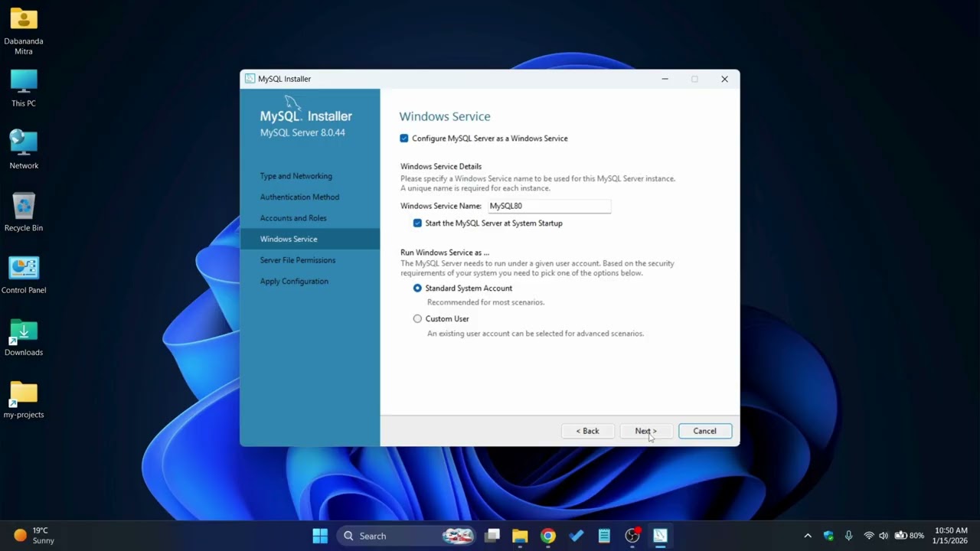Open Task View from taskbar

pyautogui.click(x=492, y=536)
